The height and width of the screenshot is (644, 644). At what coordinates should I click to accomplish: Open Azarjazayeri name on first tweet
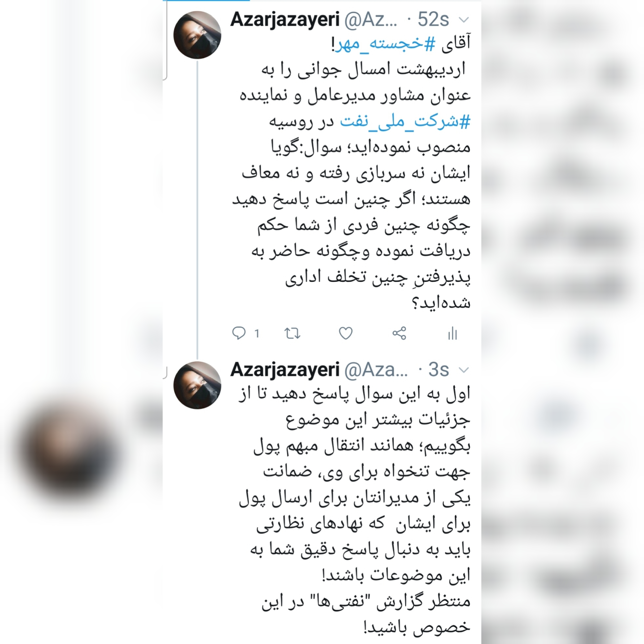[285, 19]
